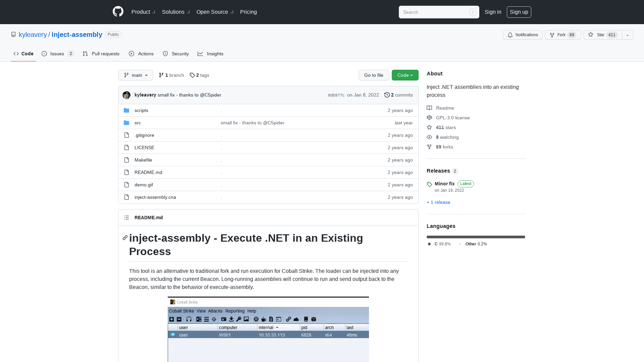Open the src commit message link
The image size is (644, 362).
(253, 123)
